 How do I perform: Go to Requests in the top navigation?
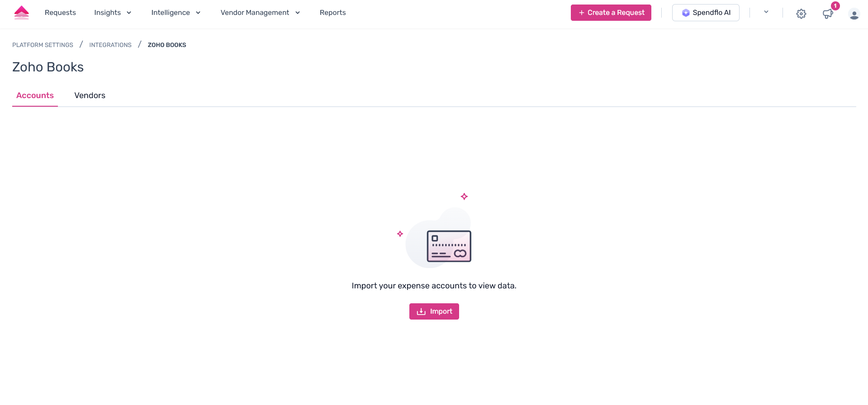pos(60,13)
